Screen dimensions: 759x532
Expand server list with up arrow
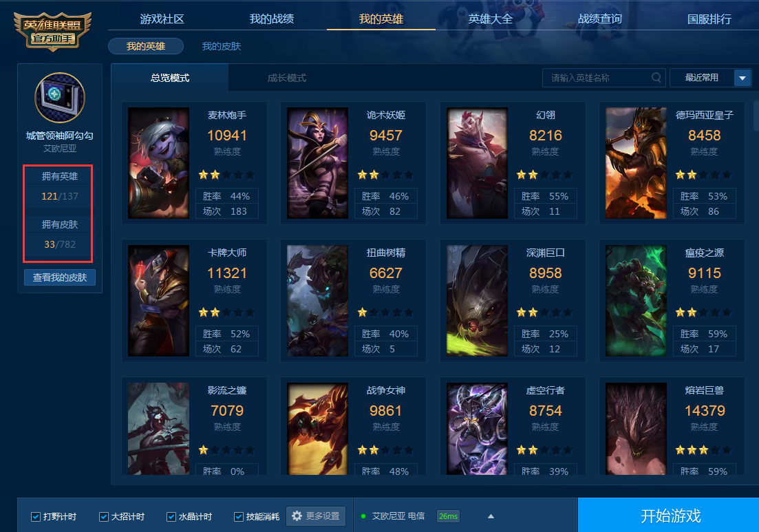[x=491, y=516]
